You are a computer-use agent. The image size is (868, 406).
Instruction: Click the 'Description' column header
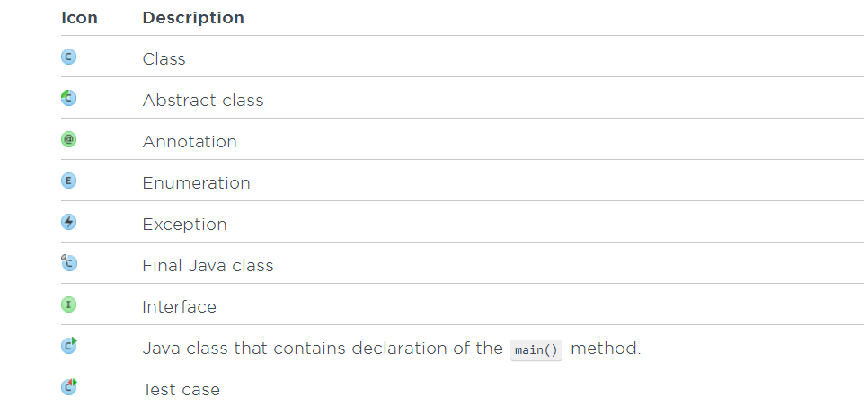pos(193,18)
